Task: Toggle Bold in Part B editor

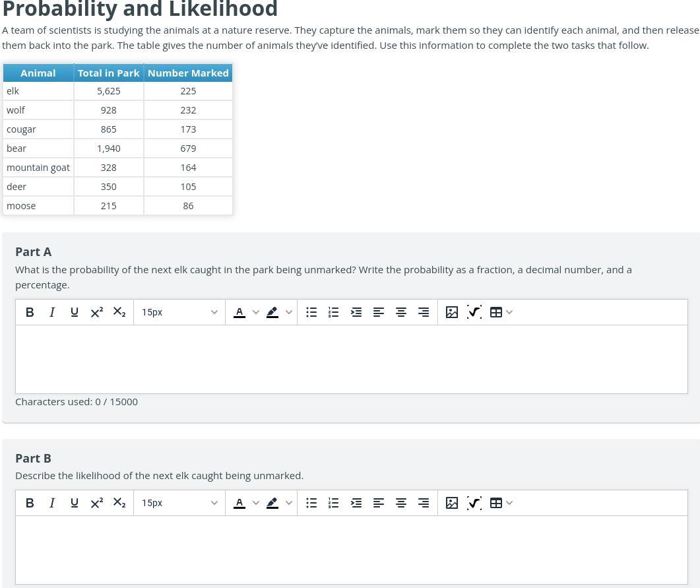Action: [30, 503]
